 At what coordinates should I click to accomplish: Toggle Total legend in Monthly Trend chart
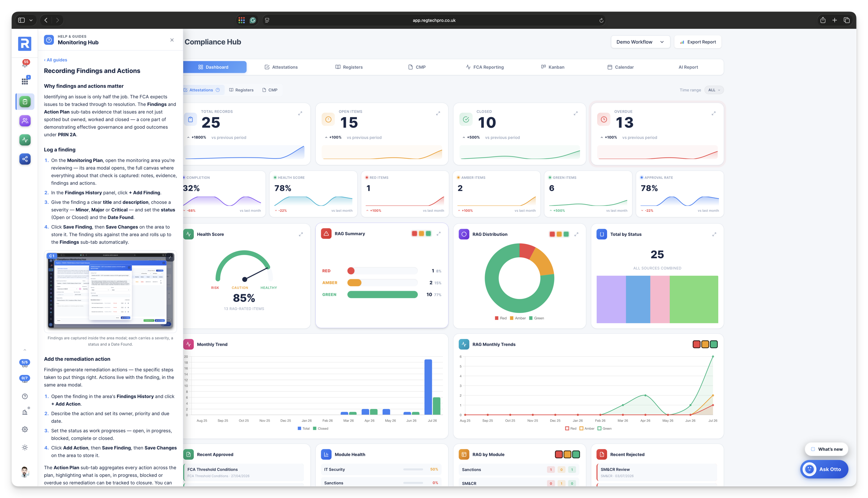pyautogui.click(x=303, y=429)
